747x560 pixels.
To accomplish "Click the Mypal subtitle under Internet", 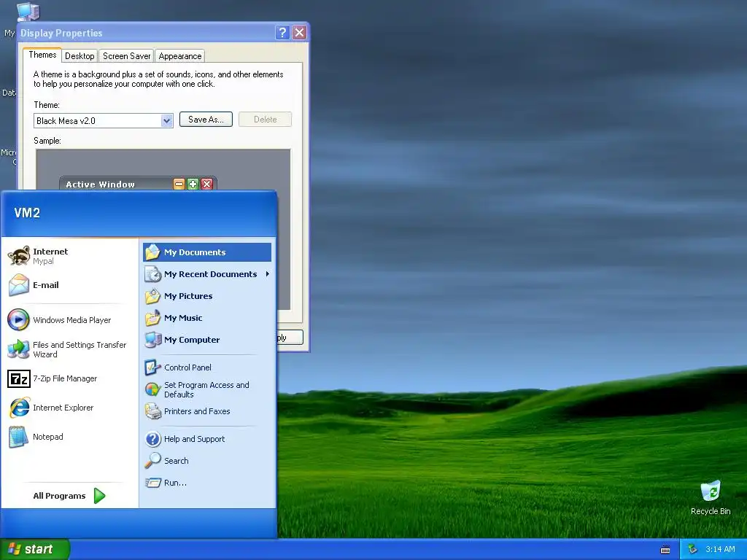I will coord(43,262).
